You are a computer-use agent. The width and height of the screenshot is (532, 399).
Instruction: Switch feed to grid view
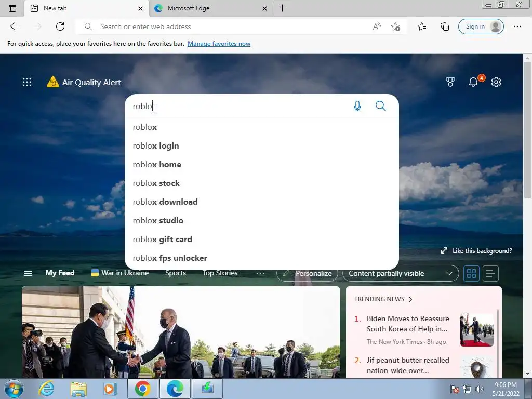tap(471, 273)
